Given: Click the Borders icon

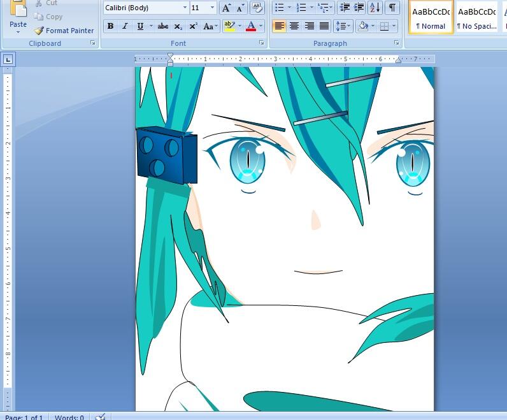Looking at the screenshot, I should point(384,26).
